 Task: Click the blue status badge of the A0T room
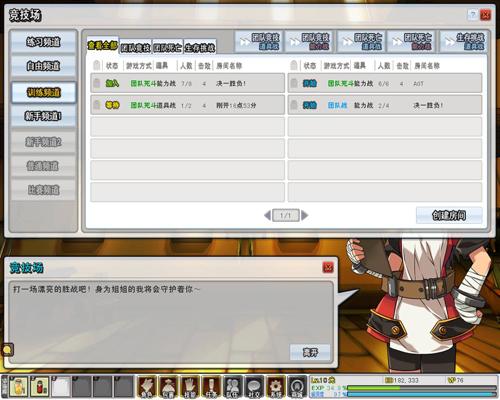click(310, 83)
